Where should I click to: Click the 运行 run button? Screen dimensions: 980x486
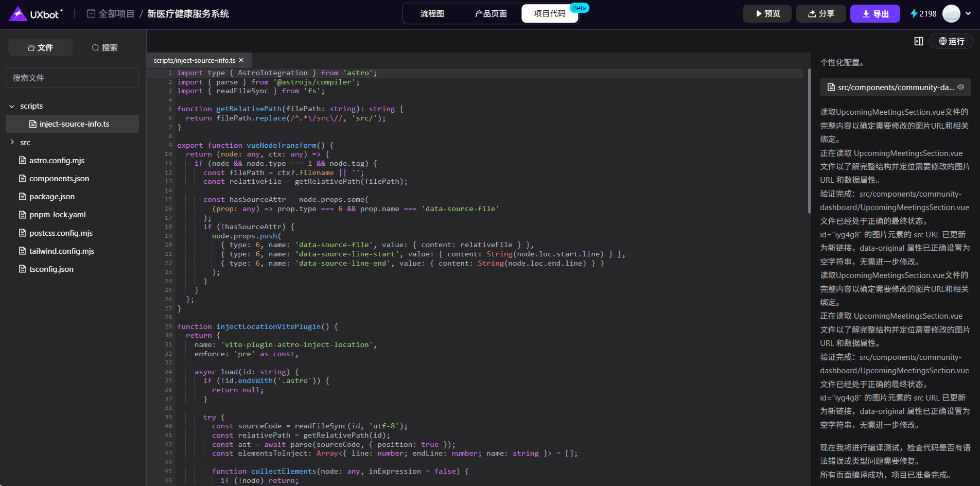pos(951,41)
